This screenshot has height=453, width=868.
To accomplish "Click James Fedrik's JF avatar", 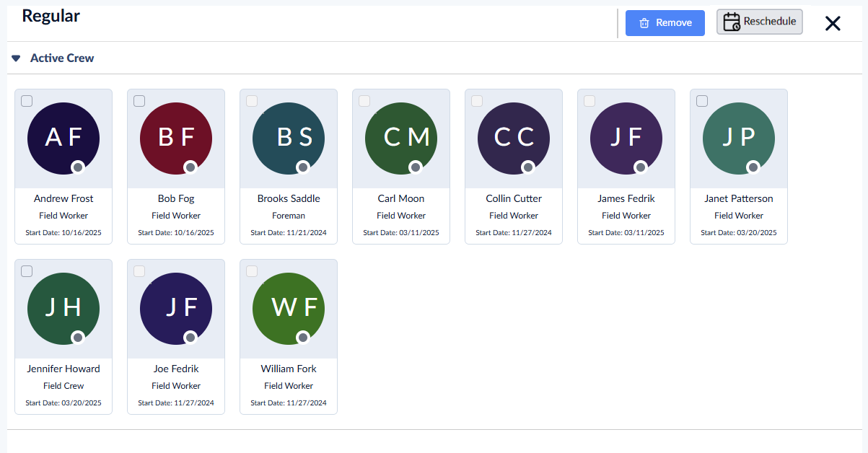I will [626, 138].
